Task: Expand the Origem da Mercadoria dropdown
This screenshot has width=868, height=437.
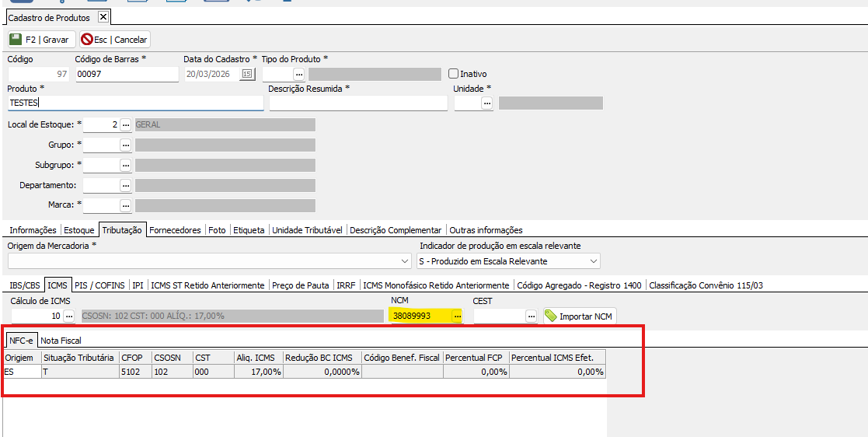Action: click(x=404, y=261)
